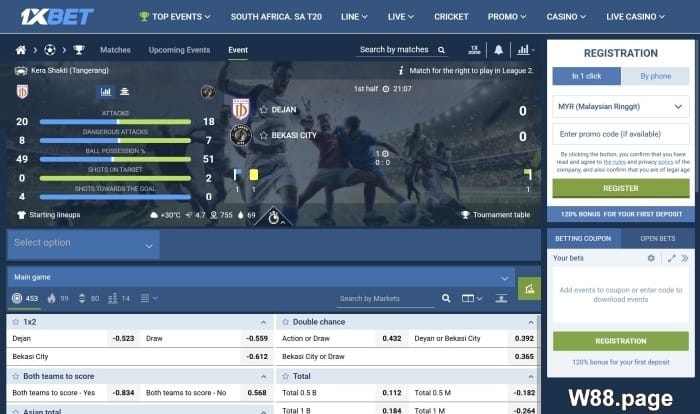This screenshot has height=414, width=700.
Task: Select the all markets 453 filter
Action: [x=25, y=298]
